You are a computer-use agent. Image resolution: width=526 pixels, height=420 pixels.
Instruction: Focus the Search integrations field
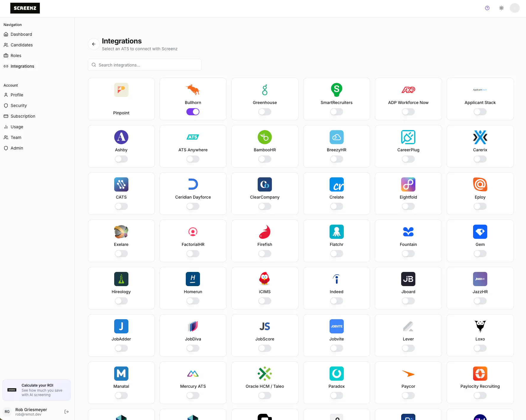click(x=145, y=65)
